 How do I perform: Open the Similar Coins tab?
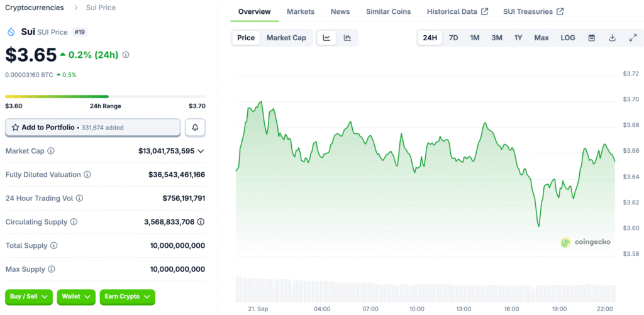pyautogui.click(x=389, y=11)
